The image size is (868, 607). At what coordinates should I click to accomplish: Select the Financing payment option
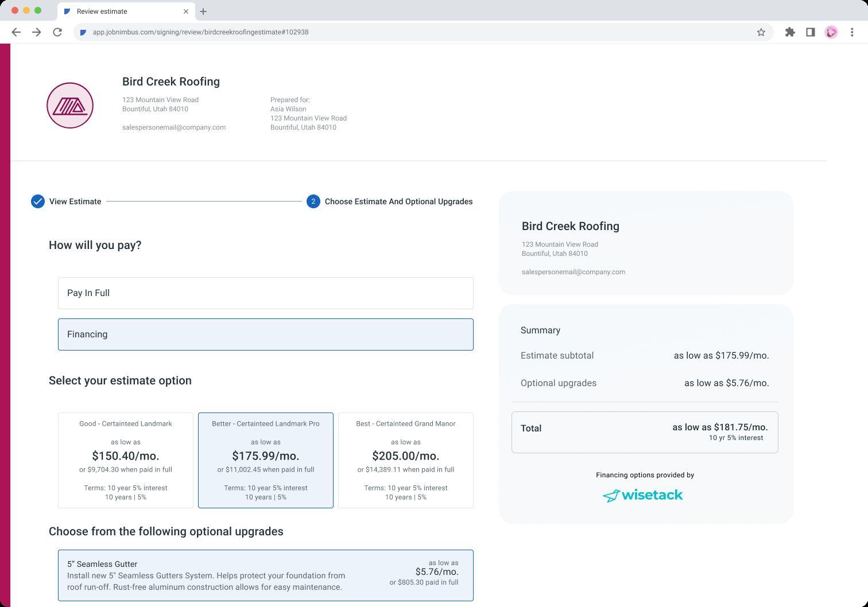266,334
